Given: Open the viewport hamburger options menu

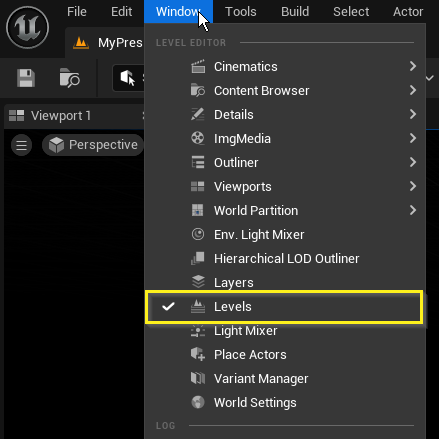Looking at the screenshot, I should tap(22, 145).
